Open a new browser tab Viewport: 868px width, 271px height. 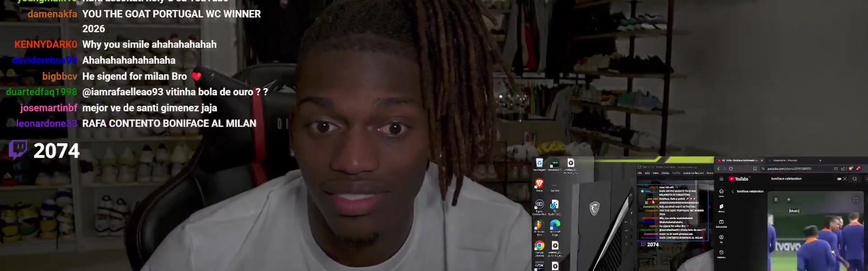click(821, 160)
